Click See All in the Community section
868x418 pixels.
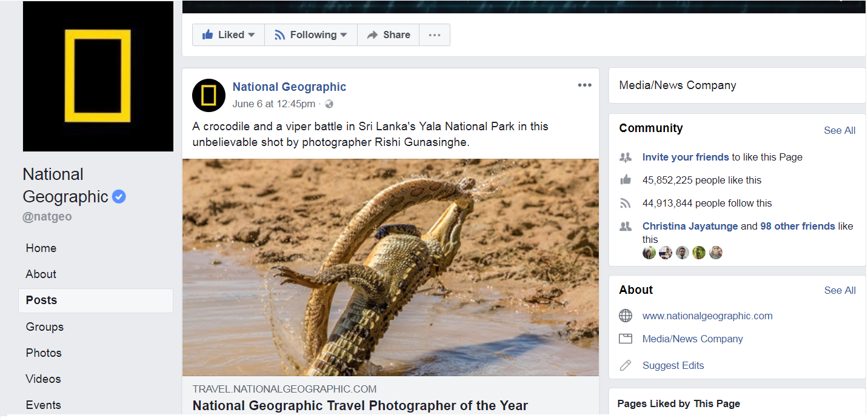840,130
